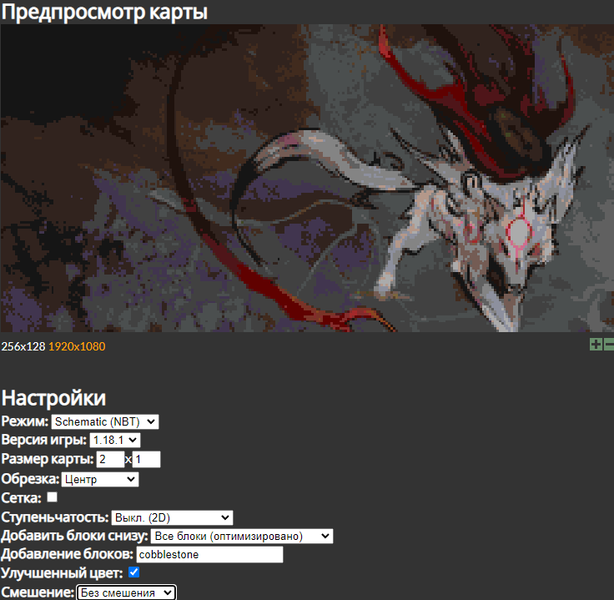
Task: Click the Настройки heading
Action: (54, 398)
